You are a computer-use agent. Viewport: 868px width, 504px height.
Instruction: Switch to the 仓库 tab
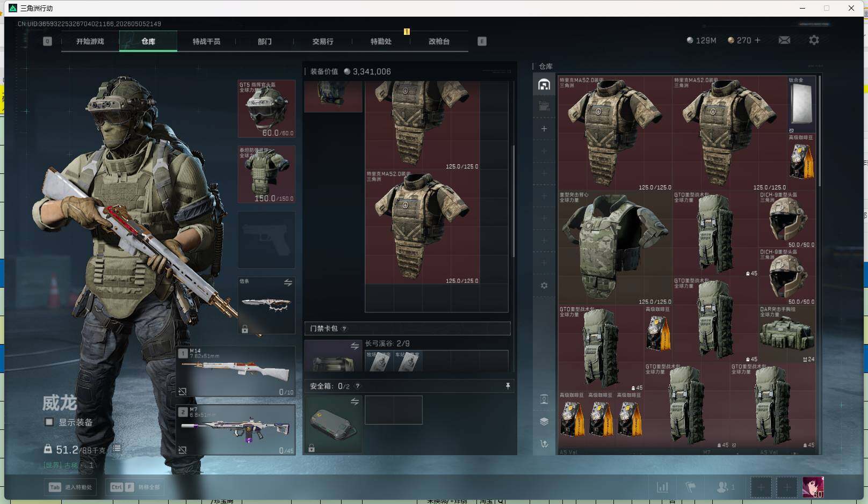tap(148, 41)
